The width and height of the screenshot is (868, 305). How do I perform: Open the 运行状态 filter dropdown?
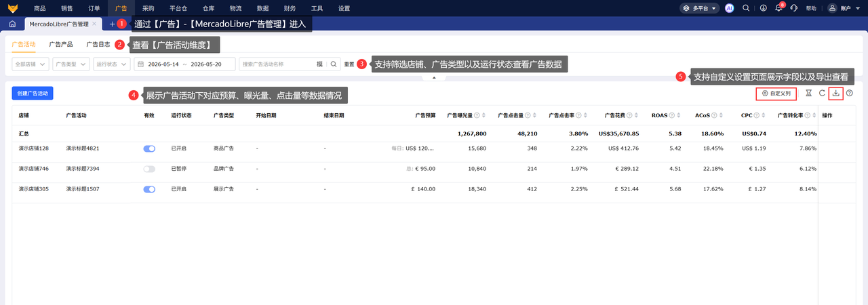[112, 64]
